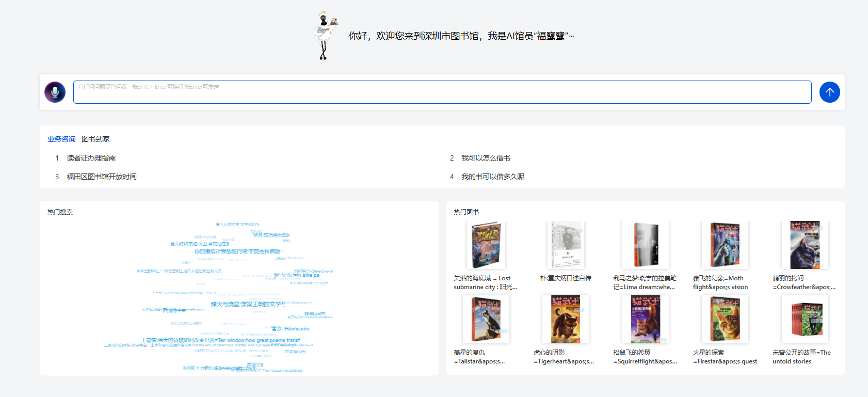Click the title 蛾飞的幻象=Moth flight's vision
The width and height of the screenshot is (868, 397).
point(720,282)
